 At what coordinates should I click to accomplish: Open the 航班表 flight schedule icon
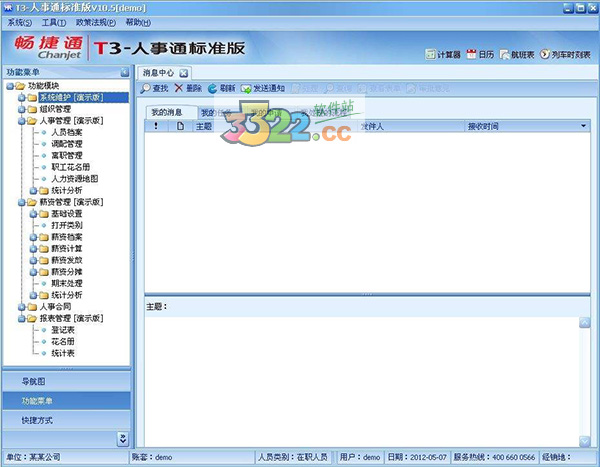coord(504,55)
